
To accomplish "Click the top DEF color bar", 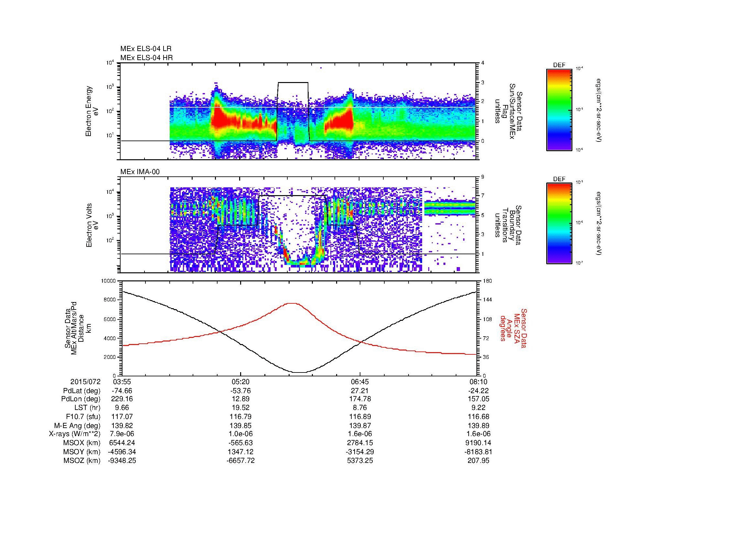I will click(559, 110).
